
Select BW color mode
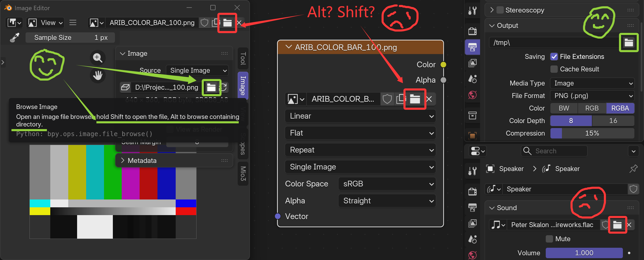[x=564, y=108]
